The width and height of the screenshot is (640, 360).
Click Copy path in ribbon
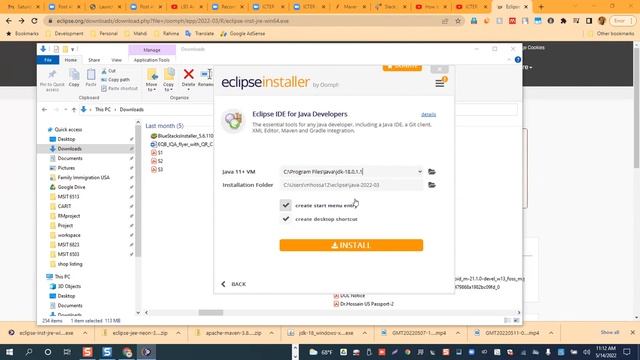pyautogui.click(x=116, y=80)
